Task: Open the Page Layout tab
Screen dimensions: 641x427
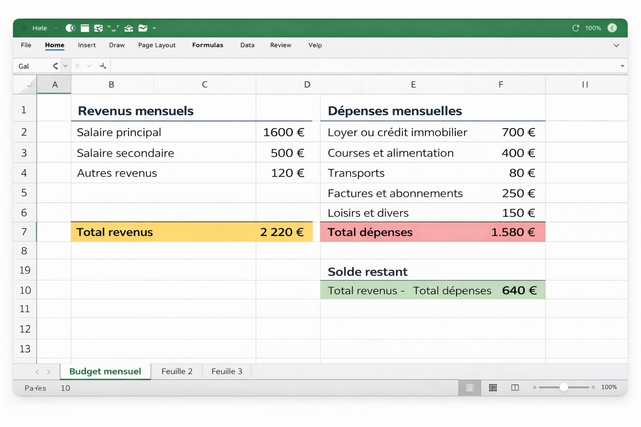Action: coord(156,45)
